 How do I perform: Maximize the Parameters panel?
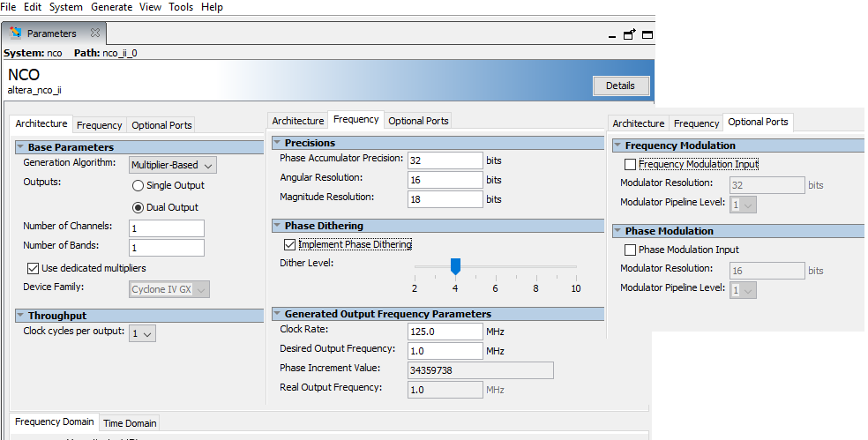pyautogui.click(x=647, y=35)
